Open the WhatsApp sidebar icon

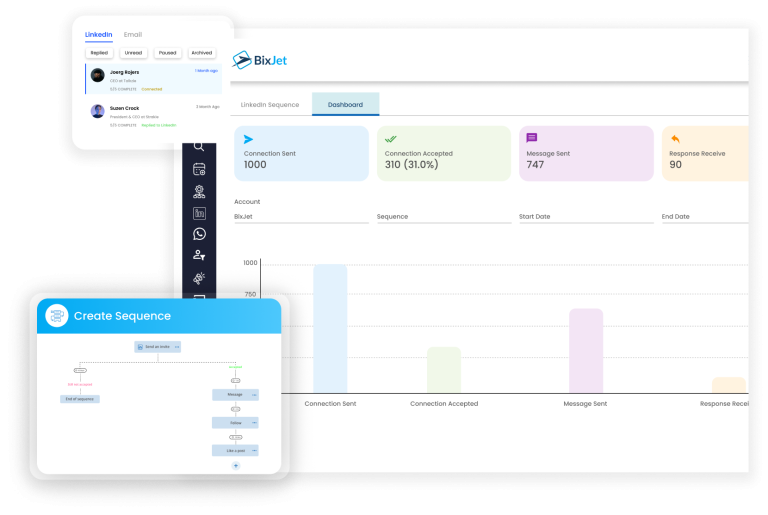(199, 234)
